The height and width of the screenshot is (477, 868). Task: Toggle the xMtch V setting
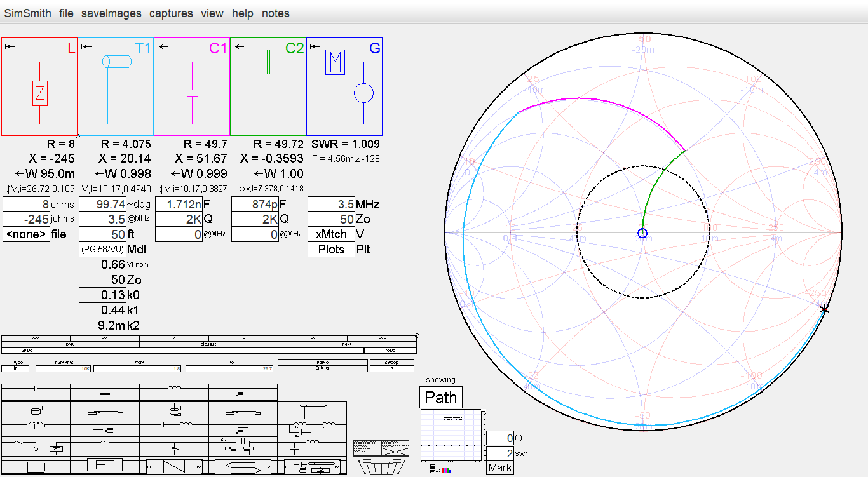[x=331, y=234]
